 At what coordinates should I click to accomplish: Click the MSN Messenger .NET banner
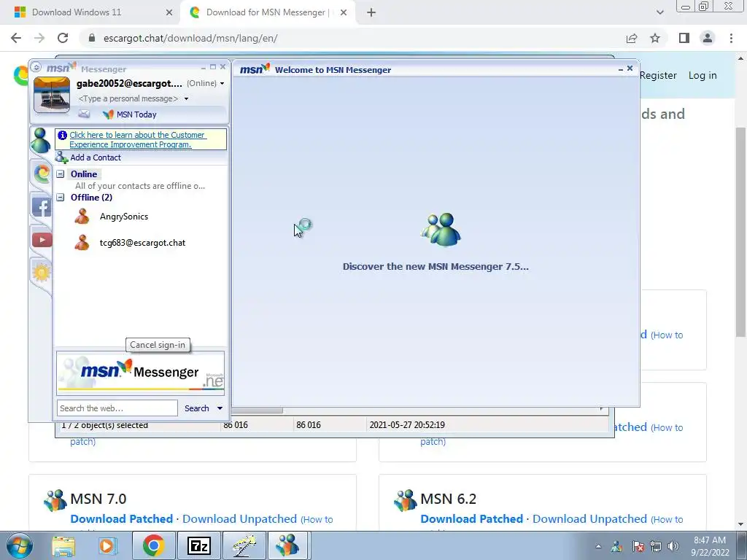pos(141,373)
